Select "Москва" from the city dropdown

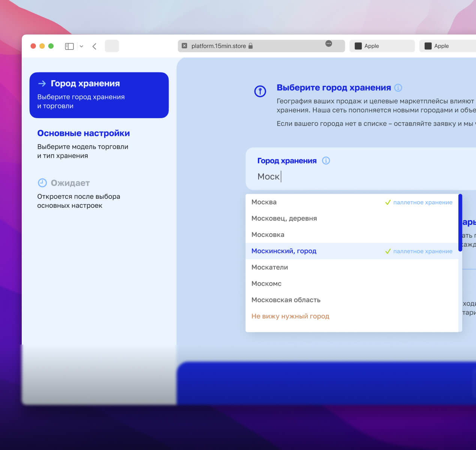pos(264,202)
